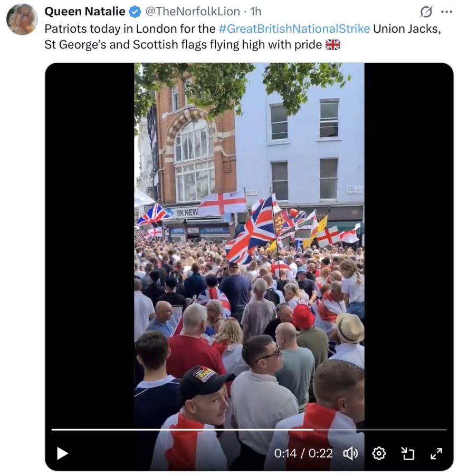This screenshot has width=459, height=476.
Task: Expand video to fullscreen
Action: click(436, 453)
